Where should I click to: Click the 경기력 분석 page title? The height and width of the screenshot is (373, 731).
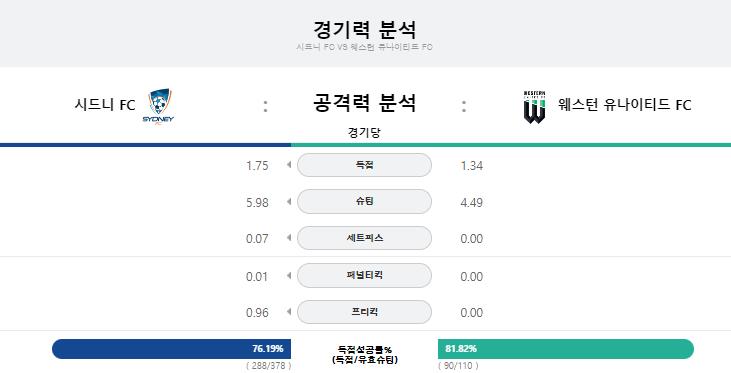(364, 29)
